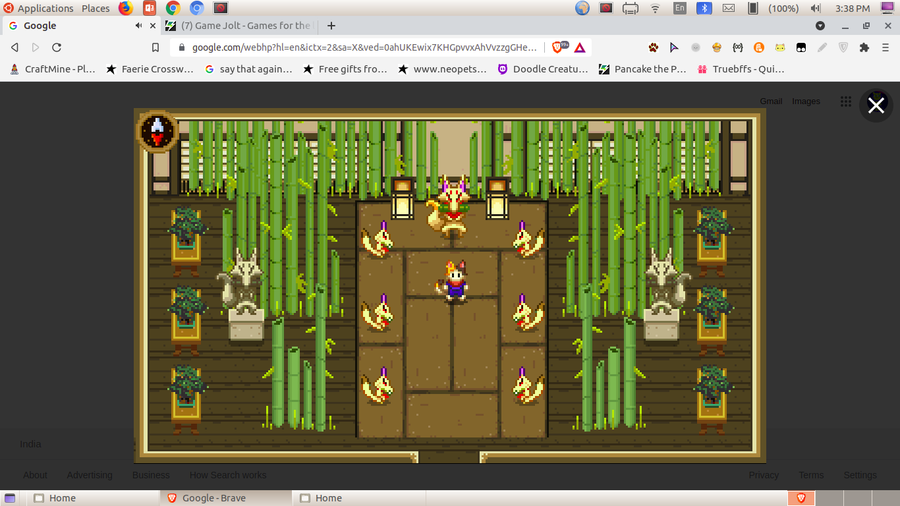The height and width of the screenshot is (506, 900).
Task: Open How Search works link
Action: coord(228,475)
